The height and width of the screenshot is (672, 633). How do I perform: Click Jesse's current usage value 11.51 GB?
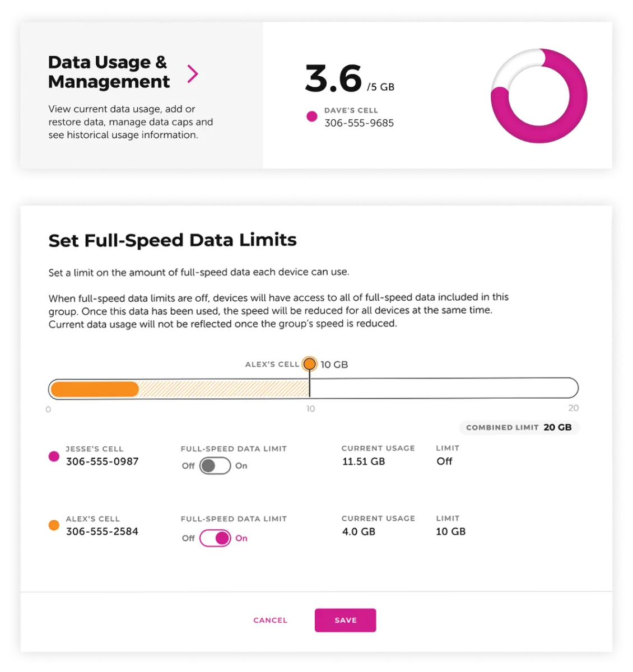click(x=362, y=461)
